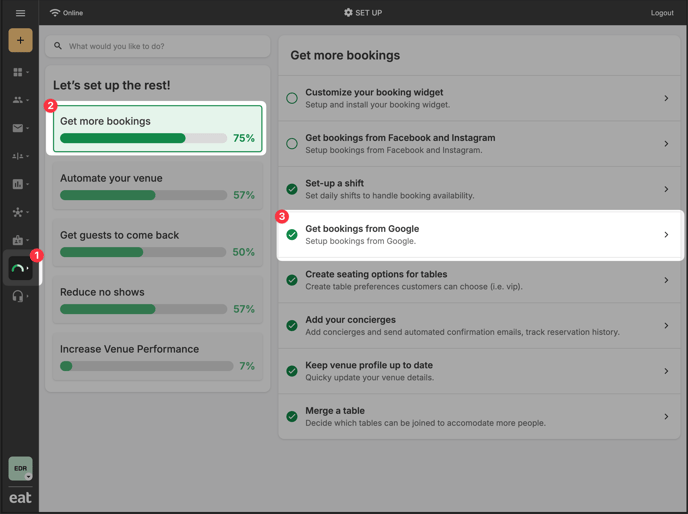
Task: Focus the 'What would you like to do?' search field
Action: click(158, 46)
